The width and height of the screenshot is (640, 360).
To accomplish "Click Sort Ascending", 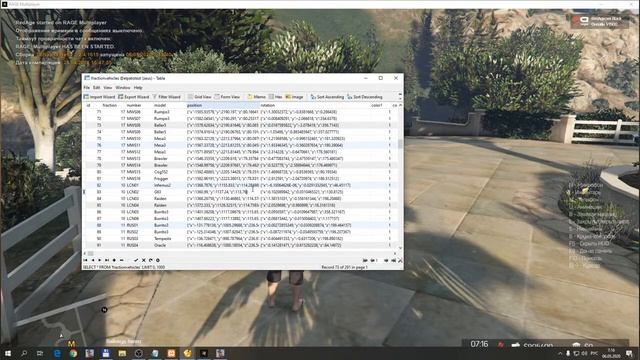I will tap(327, 97).
